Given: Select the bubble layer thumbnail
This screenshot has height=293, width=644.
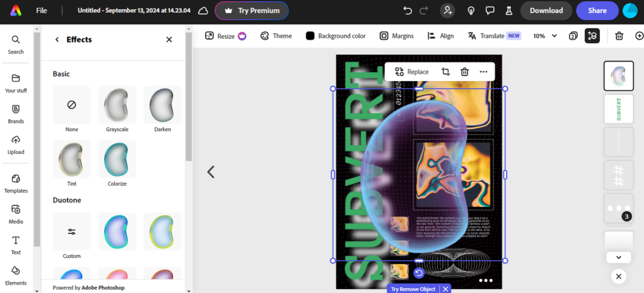Looking at the screenshot, I should [619, 76].
